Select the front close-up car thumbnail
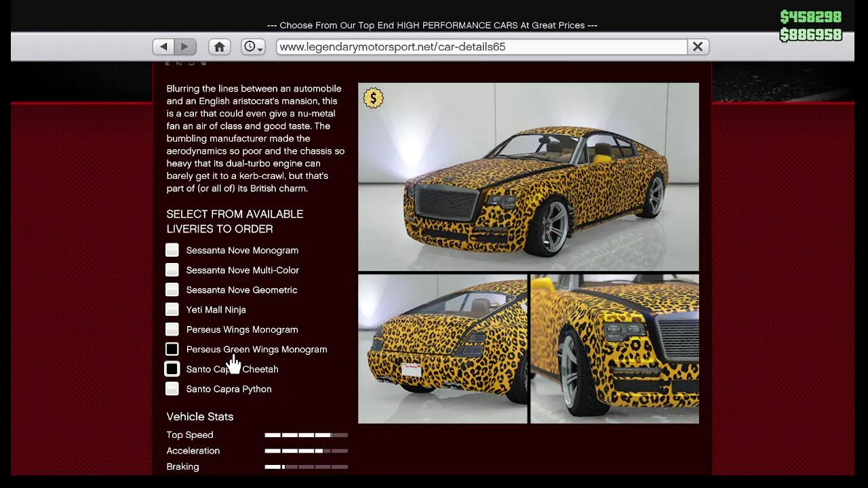This screenshot has height=488, width=868. (x=615, y=349)
